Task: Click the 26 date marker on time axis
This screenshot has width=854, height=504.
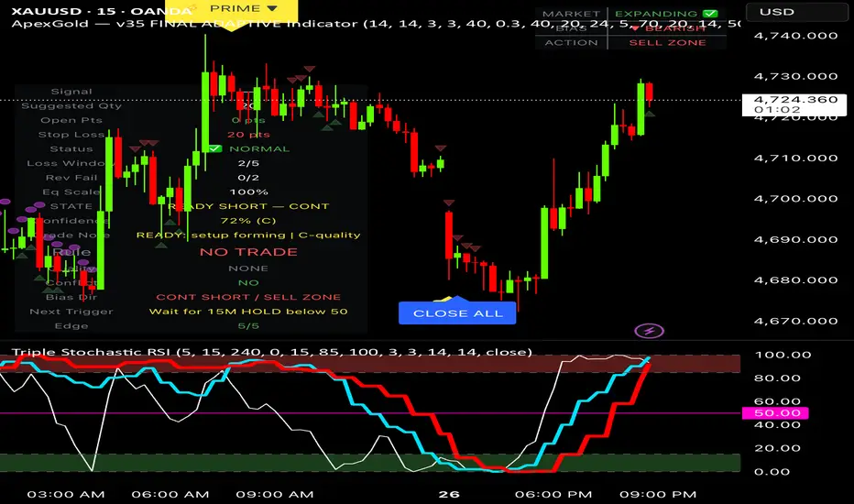Action: [x=449, y=495]
